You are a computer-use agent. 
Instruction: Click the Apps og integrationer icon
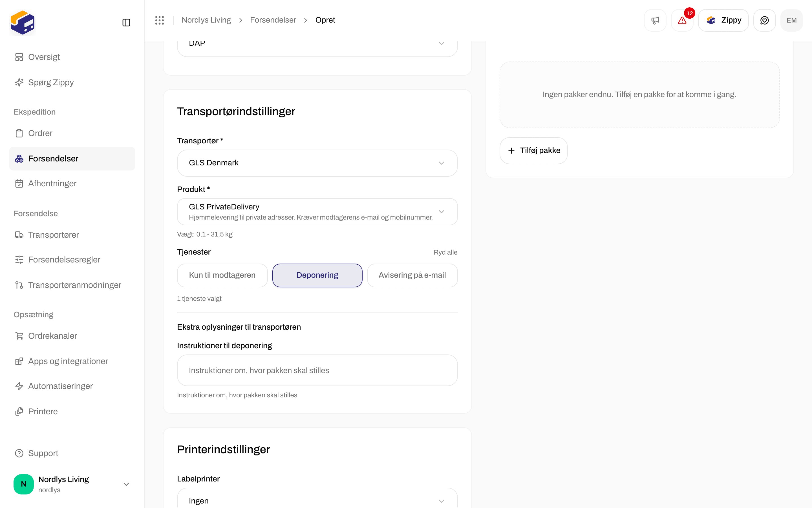tap(19, 361)
